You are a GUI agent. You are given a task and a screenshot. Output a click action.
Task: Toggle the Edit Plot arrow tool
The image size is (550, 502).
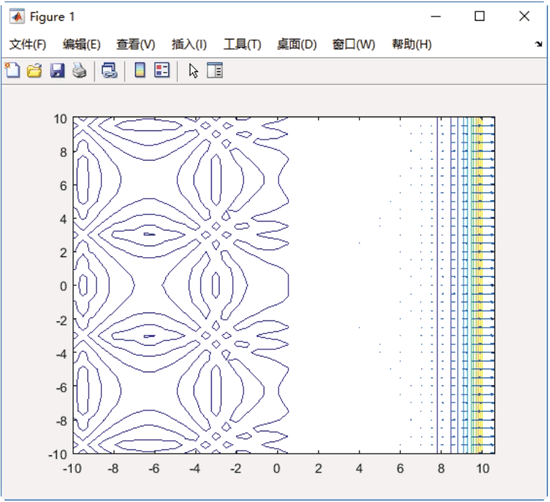point(193,71)
